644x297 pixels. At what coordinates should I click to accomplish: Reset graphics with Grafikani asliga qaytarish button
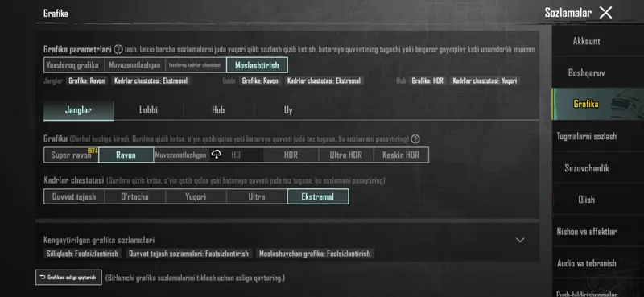68,278
